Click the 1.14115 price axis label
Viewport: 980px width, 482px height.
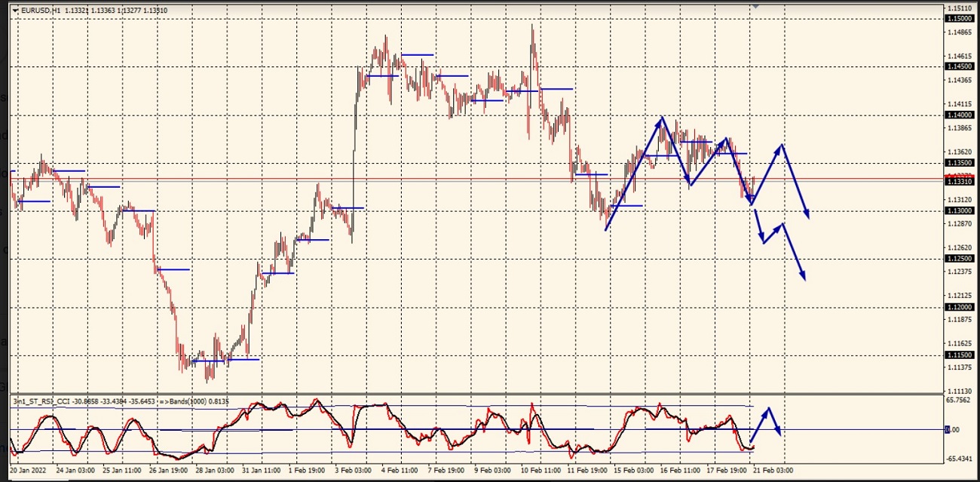[x=960, y=104]
